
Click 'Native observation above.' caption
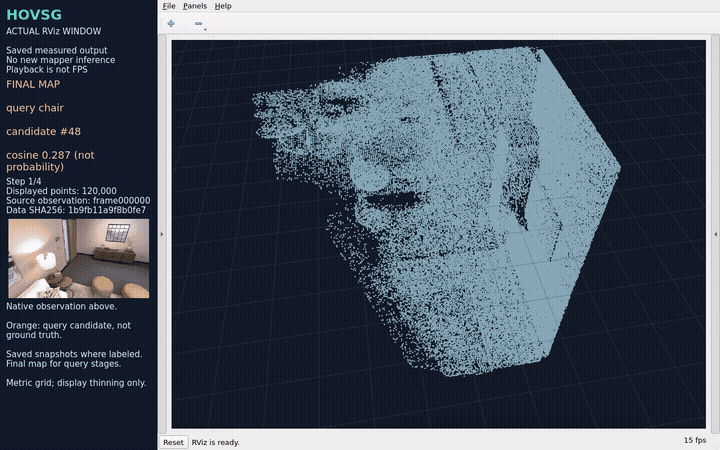pos(61,306)
